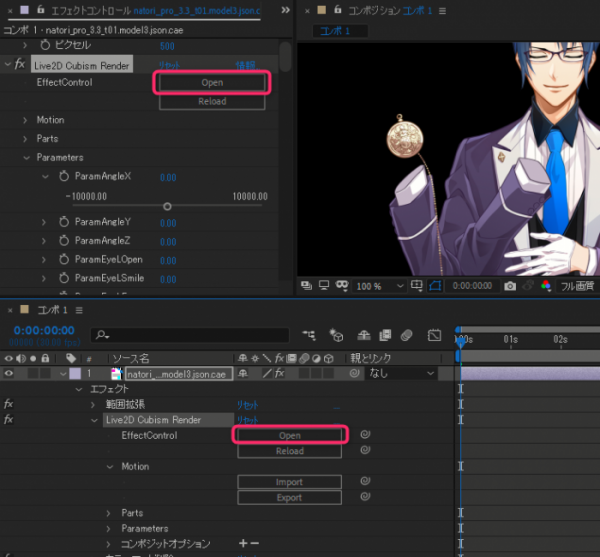Click the Motion Export button
The image size is (600, 557).
pos(290,498)
